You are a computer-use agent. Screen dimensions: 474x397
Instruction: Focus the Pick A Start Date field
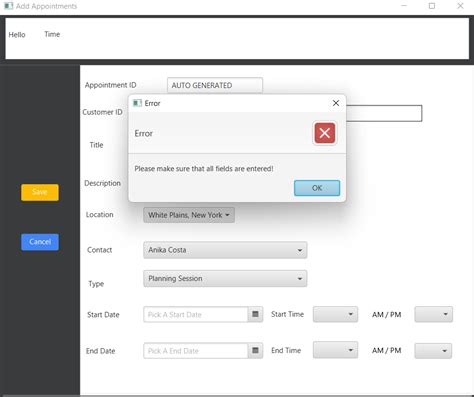pyautogui.click(x=196, y=314)
